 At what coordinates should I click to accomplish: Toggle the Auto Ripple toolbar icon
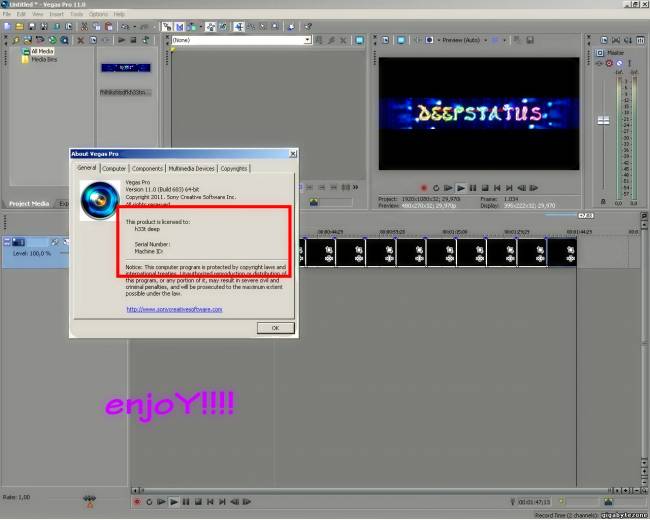coord(192,27)
